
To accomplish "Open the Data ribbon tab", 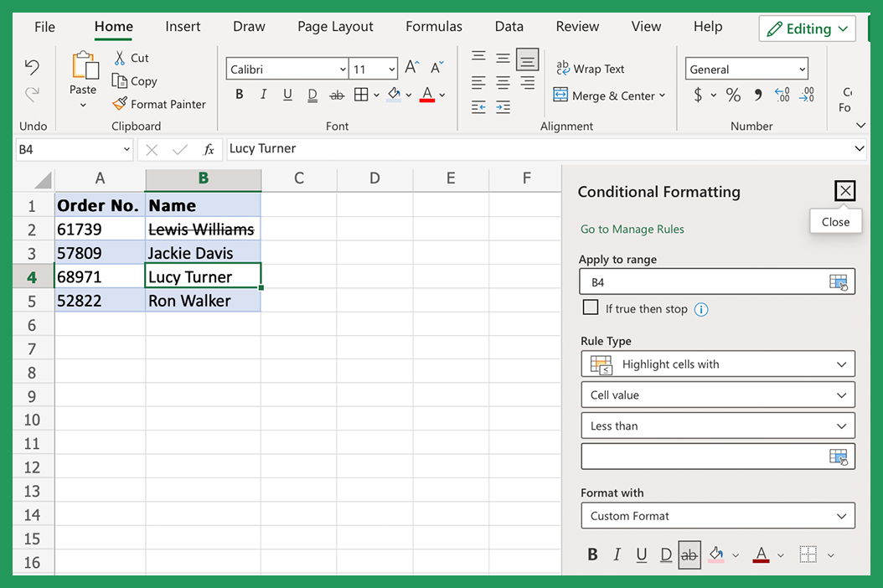I will click(509, 26).
